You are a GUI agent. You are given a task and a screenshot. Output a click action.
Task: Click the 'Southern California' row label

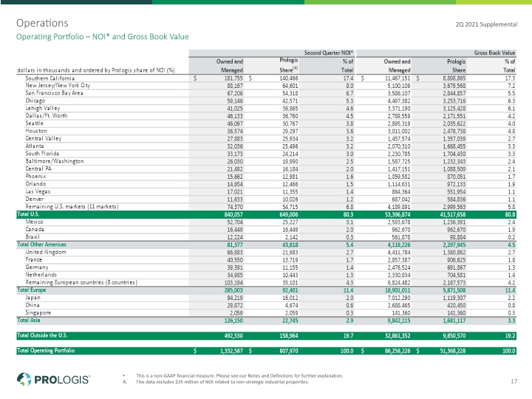click(50, 78)
